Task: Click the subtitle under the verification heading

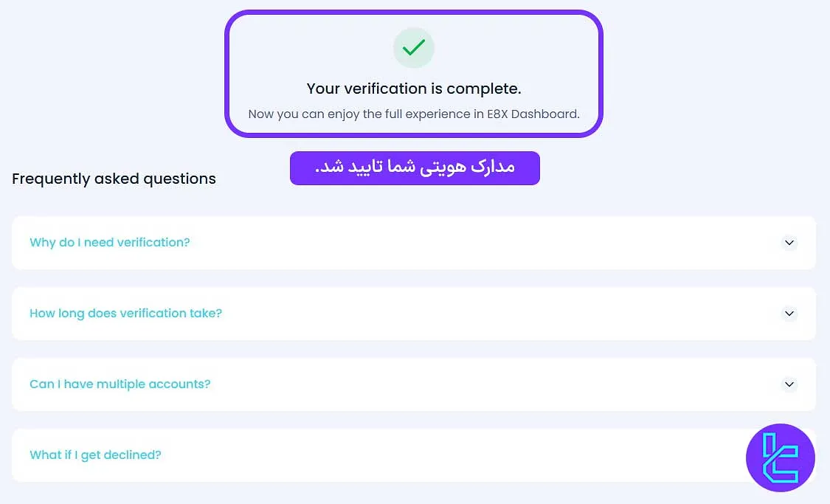Action: (413, 114)
